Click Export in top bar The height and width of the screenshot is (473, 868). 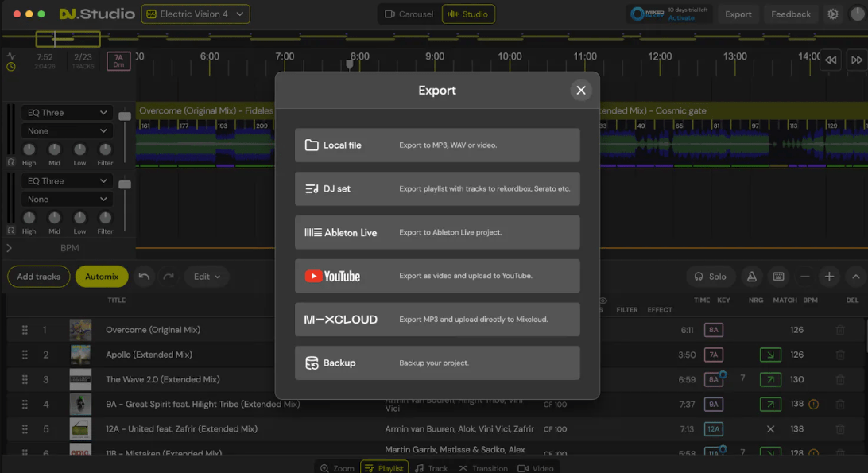738,14
